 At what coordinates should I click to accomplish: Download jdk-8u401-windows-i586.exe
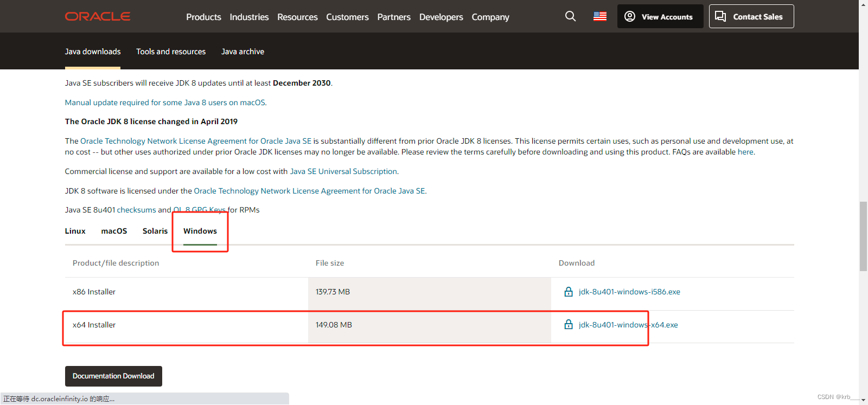click(x=629, y=292)
